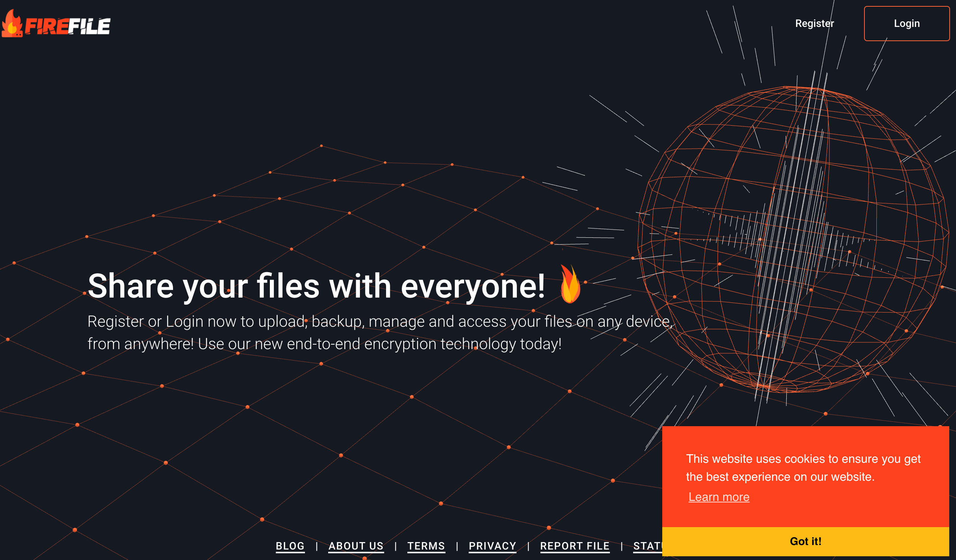Click the TERMS footer link
The image size is (956, 560).
425,545
